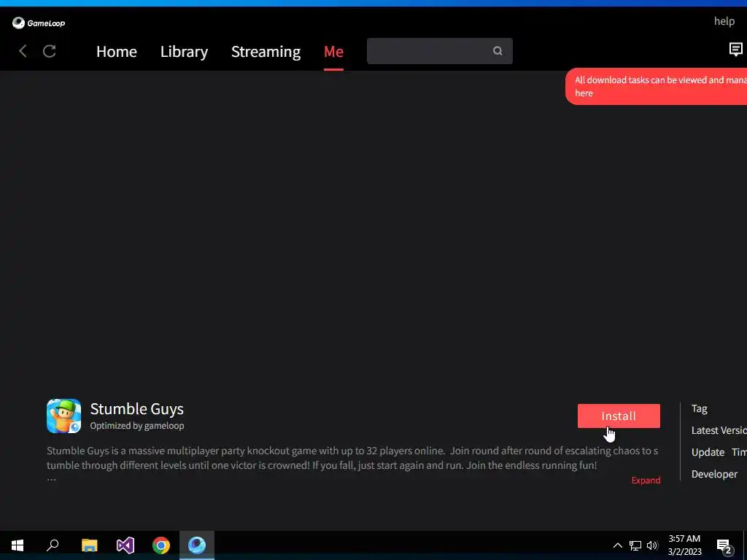The image size is (747, 560).
Task: Install Stumble Guys
Action: [x=619, y=416]
